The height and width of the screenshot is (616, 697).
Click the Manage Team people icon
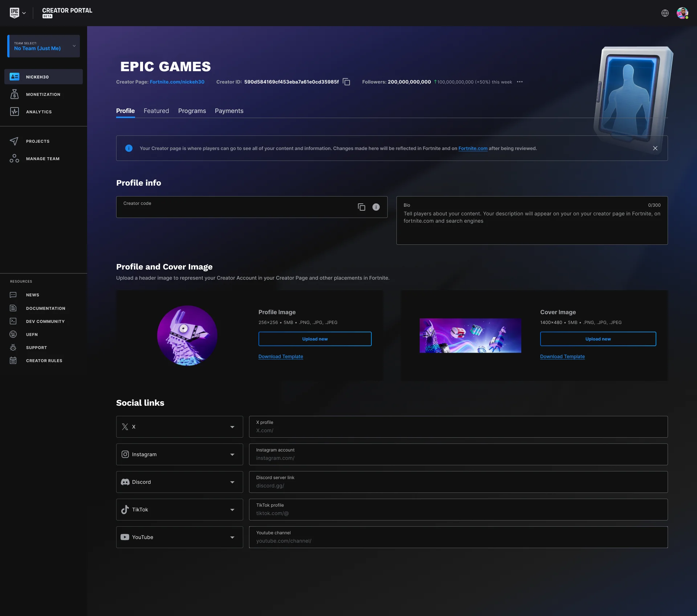pos(14,158)
